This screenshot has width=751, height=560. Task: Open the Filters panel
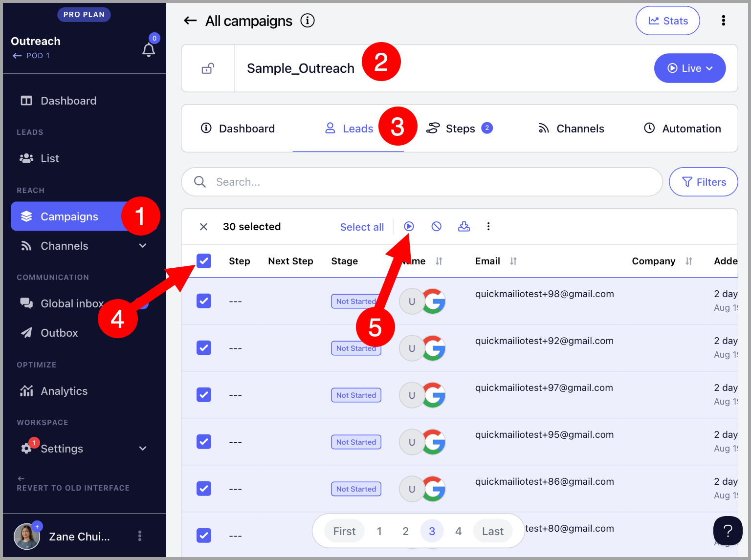pos(703,182)
